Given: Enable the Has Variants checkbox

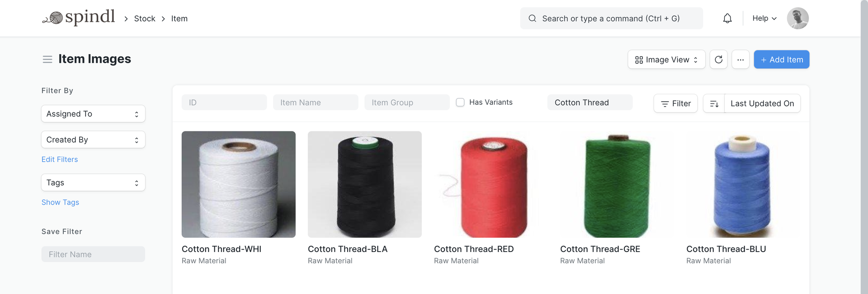Looking at the screenshot, I should tap(460, 103).
